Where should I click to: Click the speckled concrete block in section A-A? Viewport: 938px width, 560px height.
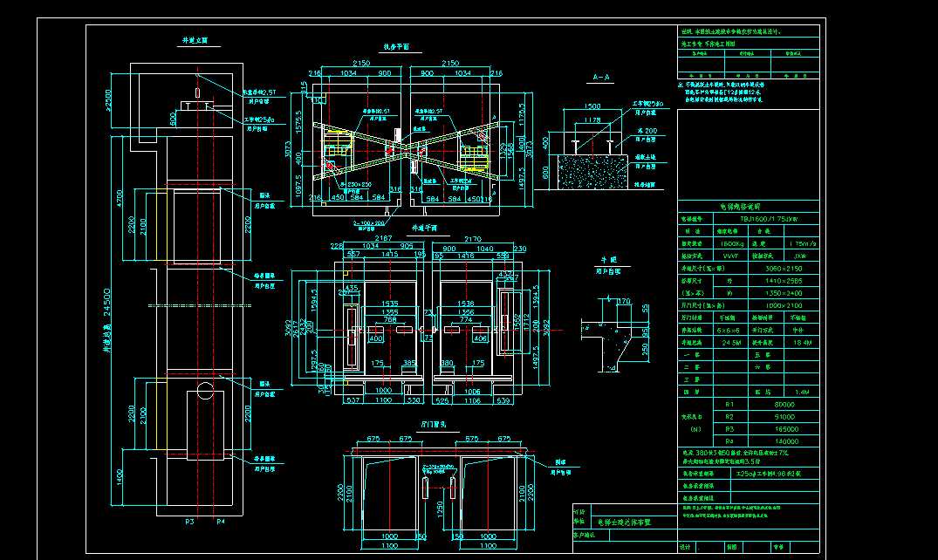pyautogui.click(x=592, y=172)
